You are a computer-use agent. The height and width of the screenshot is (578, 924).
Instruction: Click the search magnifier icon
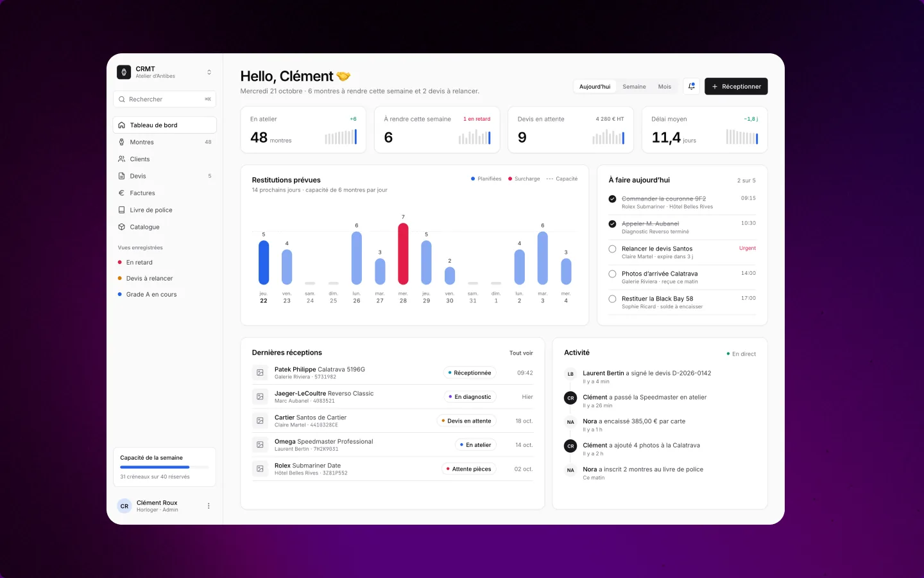122,100
